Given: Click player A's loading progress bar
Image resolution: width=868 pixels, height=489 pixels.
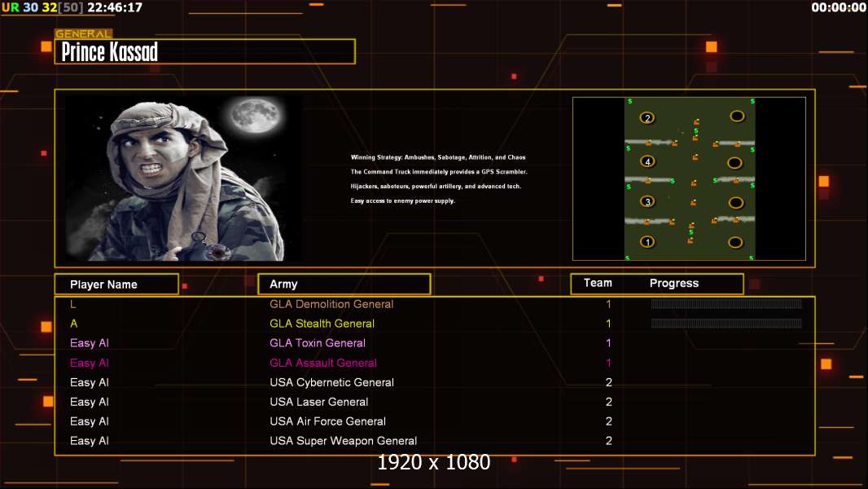Looking at the screenshot, I should tap(726, 324).
